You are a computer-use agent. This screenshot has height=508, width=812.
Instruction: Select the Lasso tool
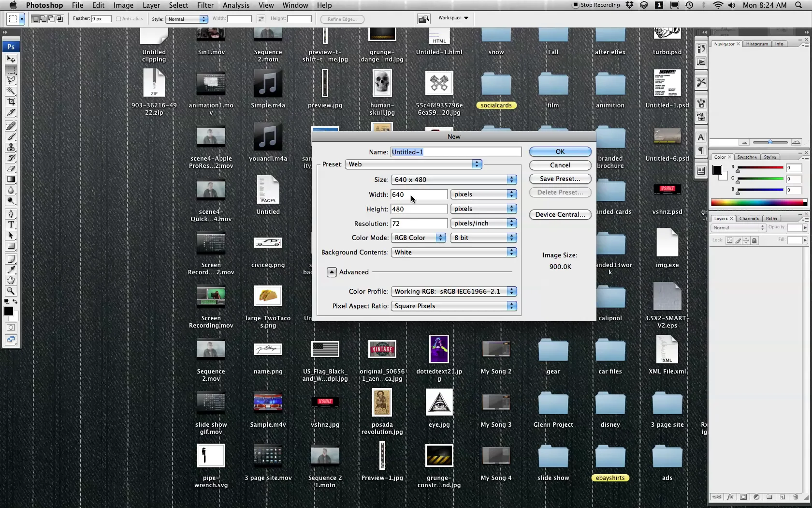coord(11,80)
